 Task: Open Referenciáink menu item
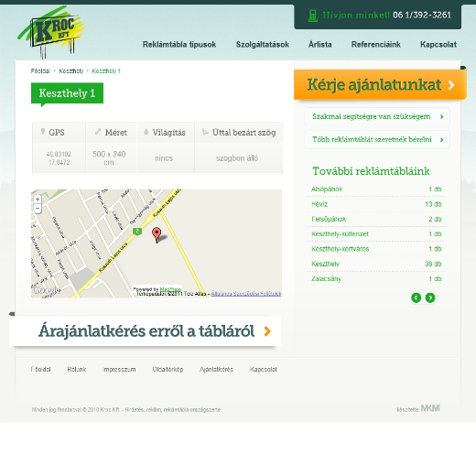pos(376,45)
